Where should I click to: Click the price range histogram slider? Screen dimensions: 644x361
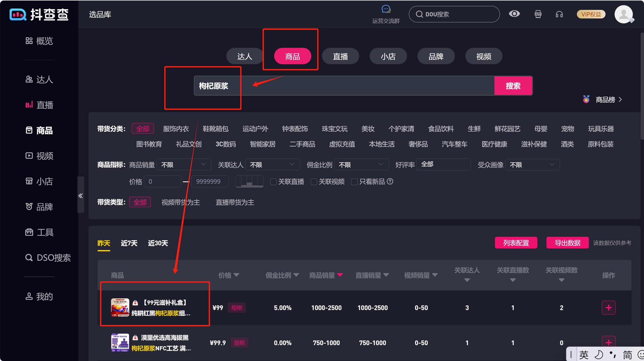(249, 181)
